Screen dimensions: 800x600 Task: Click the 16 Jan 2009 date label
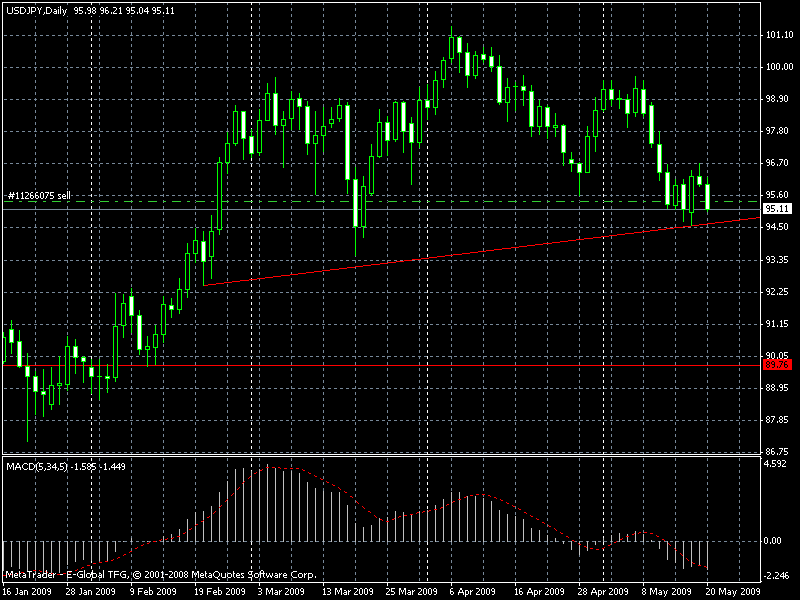[x=28, y=591]
